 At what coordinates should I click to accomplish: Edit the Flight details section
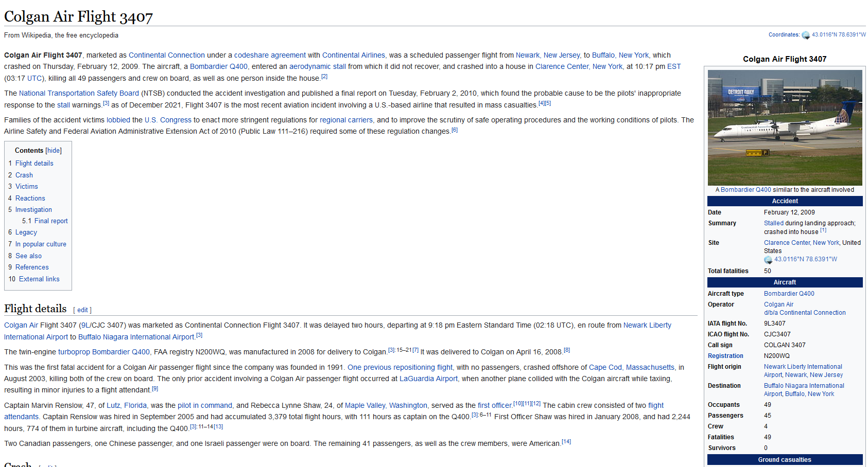(x=82, y=310)
